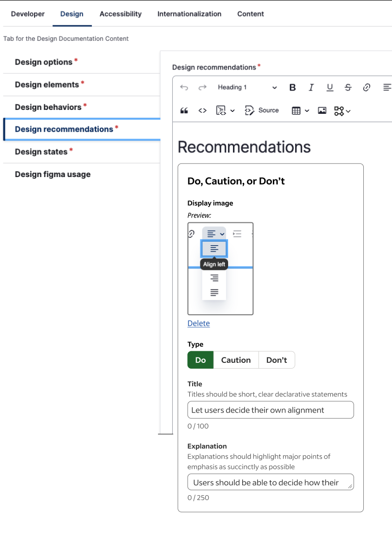This screenshot has width=392, height=538.
Task: Toggle underline formatting in editor toolbar
Action: (x=330, y=88)
